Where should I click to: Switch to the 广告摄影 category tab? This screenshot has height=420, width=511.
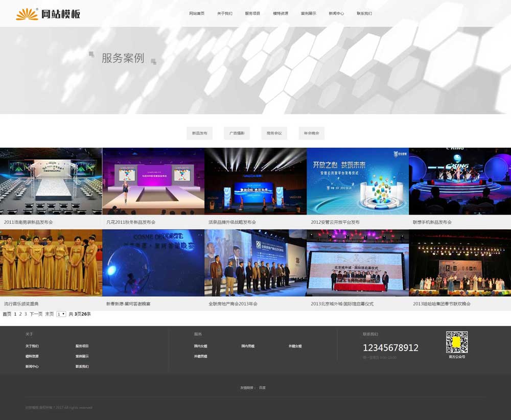[237, 133]
